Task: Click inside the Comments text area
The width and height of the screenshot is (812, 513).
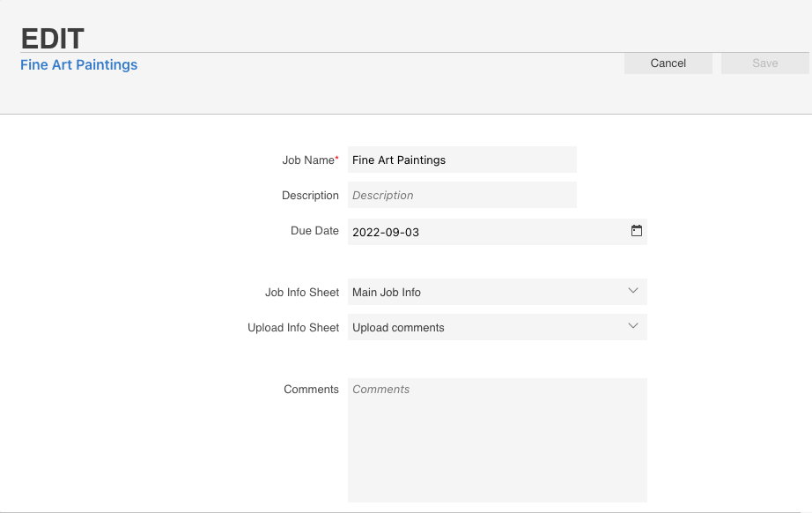Action: (497, 440)
